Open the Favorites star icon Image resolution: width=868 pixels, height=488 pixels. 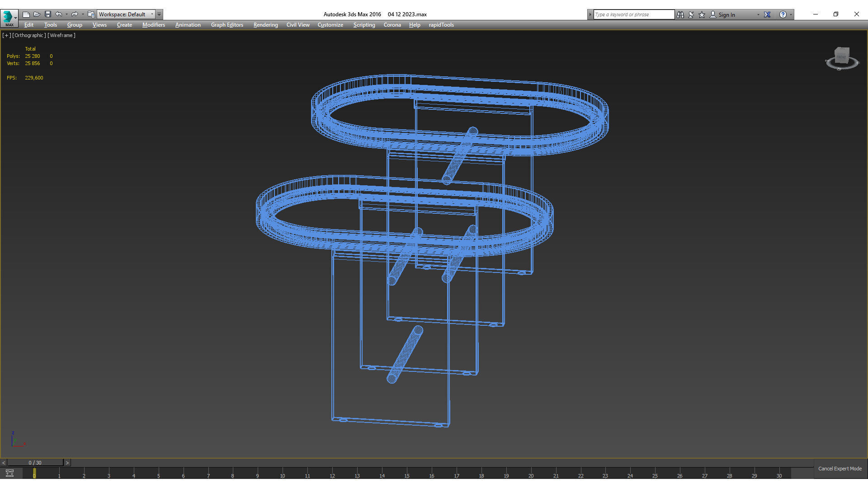click(x=702, y=14)
